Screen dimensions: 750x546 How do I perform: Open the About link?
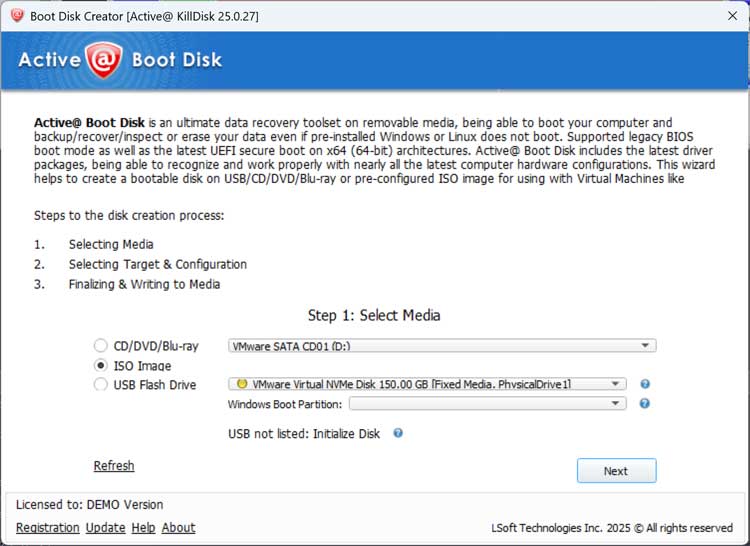coord(178,528)
